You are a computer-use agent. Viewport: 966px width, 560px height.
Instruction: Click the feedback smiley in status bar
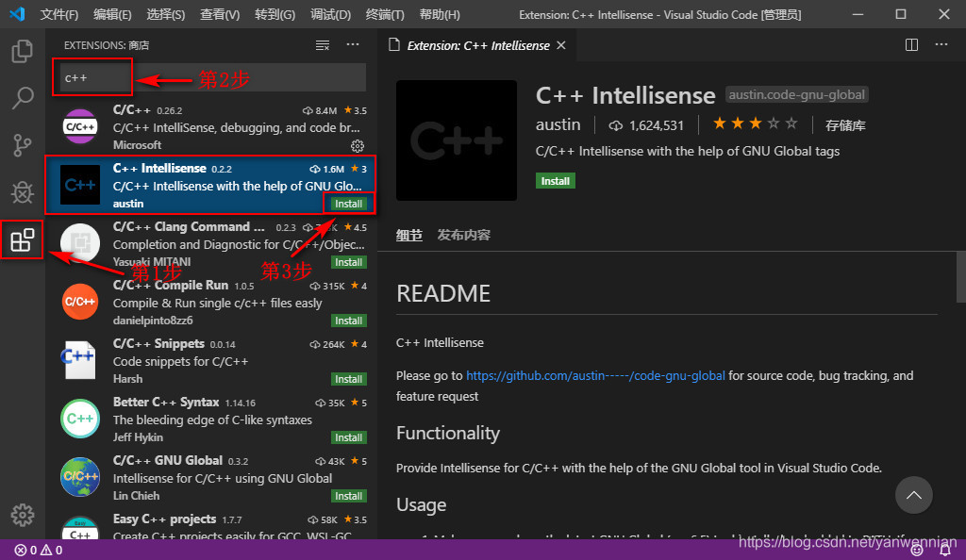pyautogui.click(x=917, y=551)
